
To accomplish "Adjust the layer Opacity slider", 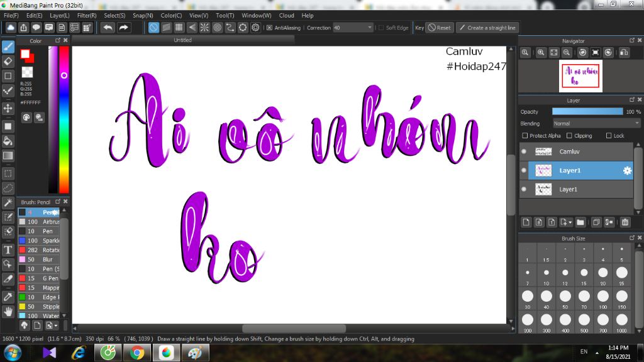I will click(587, 112).
